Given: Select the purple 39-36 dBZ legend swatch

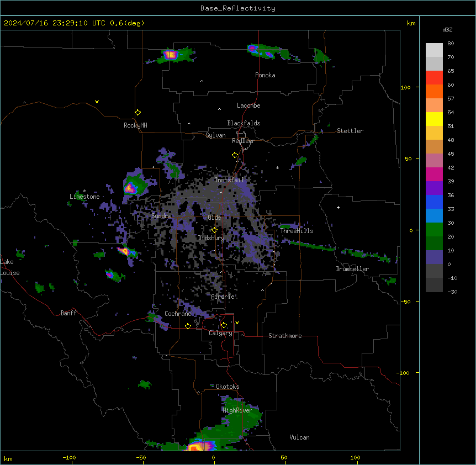Looking at the screenshot, I should point(434,188).
